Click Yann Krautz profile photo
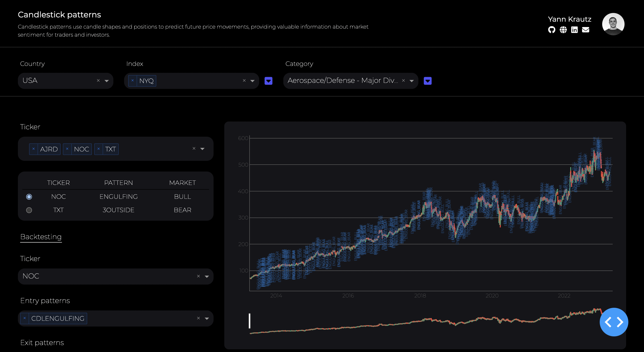The image size is (644, 352). [613, 24]
